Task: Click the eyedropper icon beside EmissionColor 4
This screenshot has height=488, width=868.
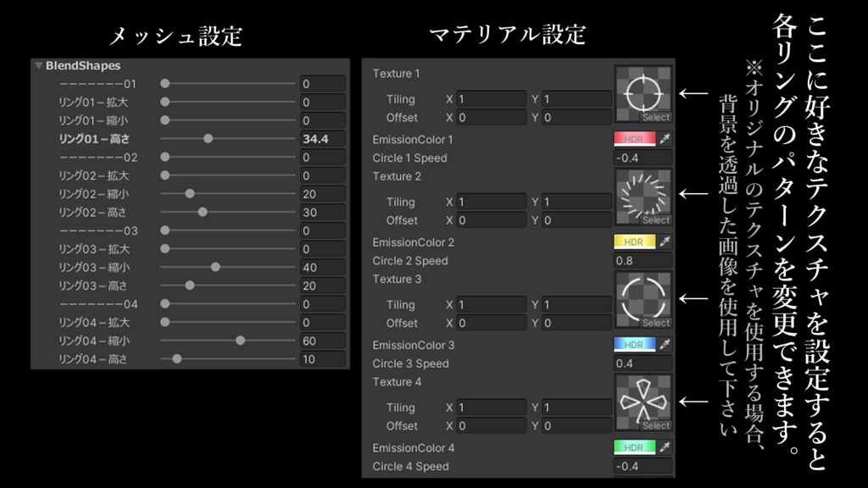Action: (x=666, y=447)
